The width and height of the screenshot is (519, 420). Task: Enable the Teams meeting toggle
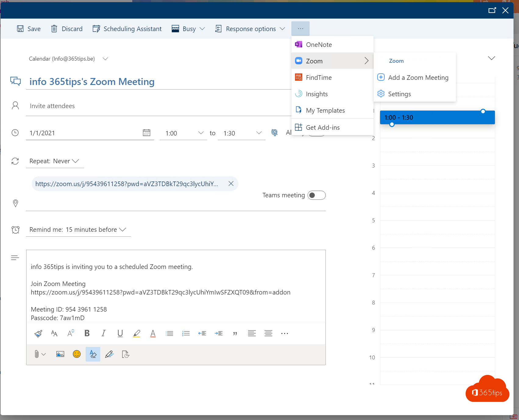tap(316, 195)
